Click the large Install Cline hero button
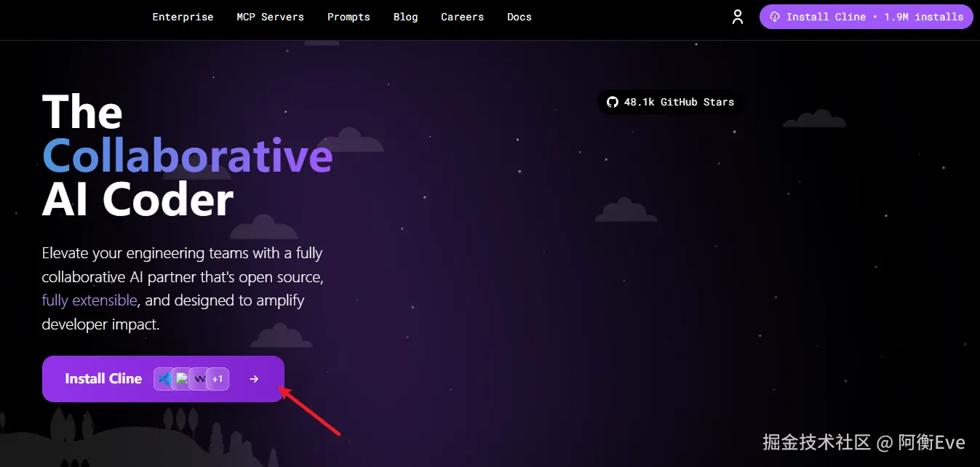Image resolution: width=980 pixels, height=467 pixels. pos(163,379)
